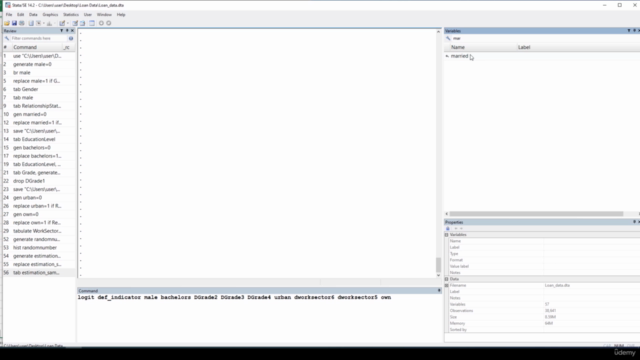Click the Break round toolbar icon
Image resolution: width=640 pixels, height=360 pixels.
[109, 23]
